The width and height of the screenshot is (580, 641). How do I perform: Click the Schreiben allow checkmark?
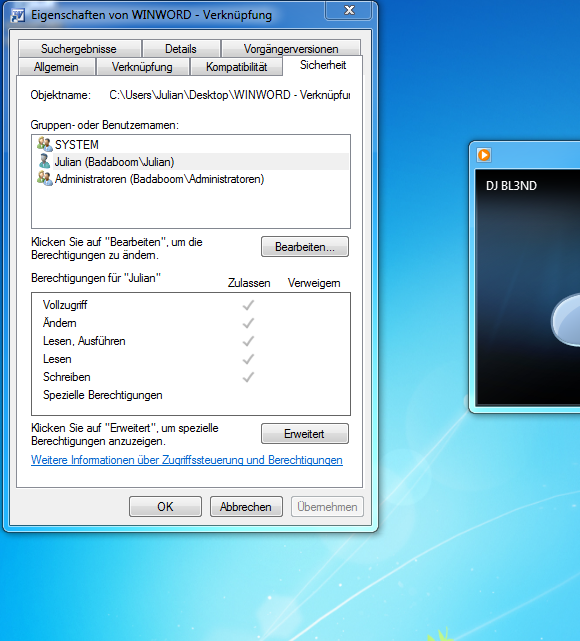coord(248,377)
